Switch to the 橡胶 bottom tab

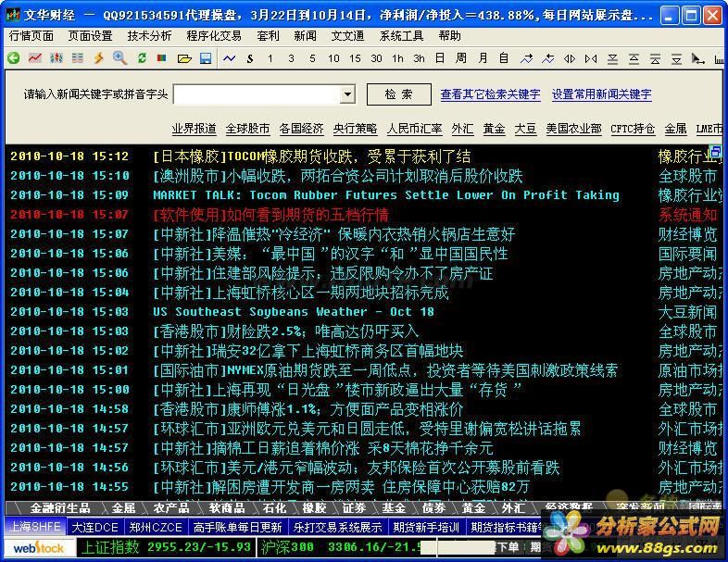(x=314, y=508)
